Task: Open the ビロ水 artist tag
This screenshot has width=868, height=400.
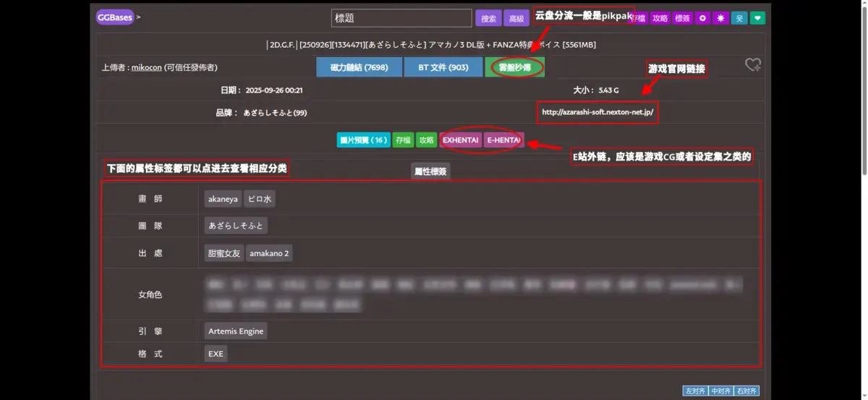Action: click(260, 199)
